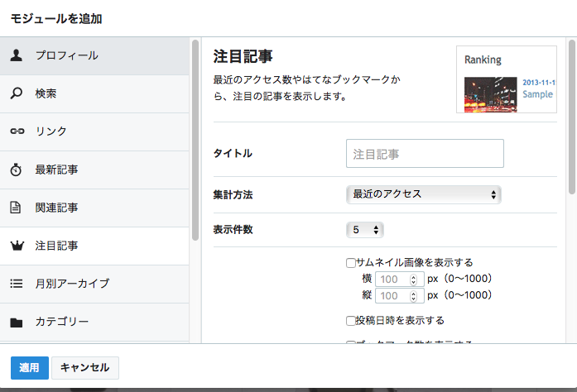Click the 表示件数 label
The image size is (577, 392).
(233, 230)
